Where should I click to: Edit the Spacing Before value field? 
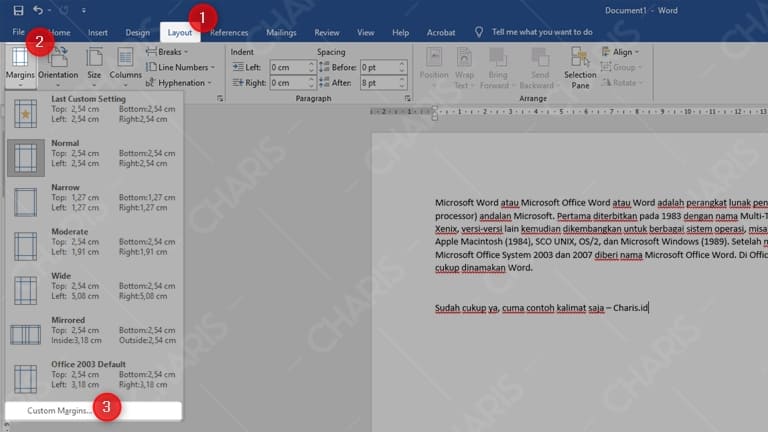(x=379, y=67)
